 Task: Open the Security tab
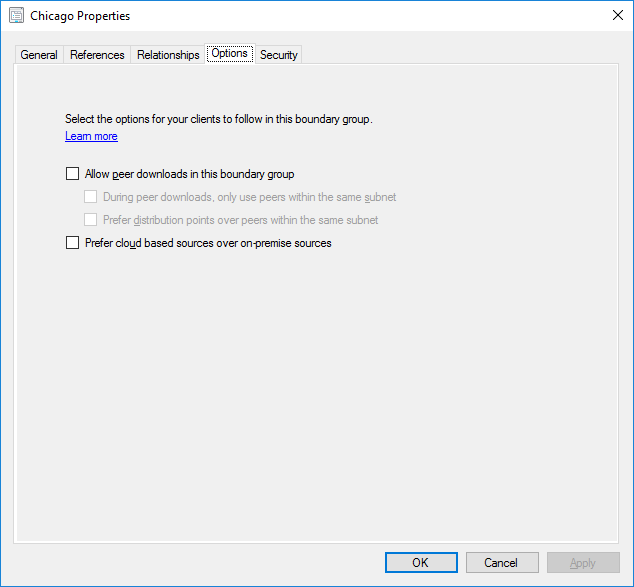[x=279, y=55]
